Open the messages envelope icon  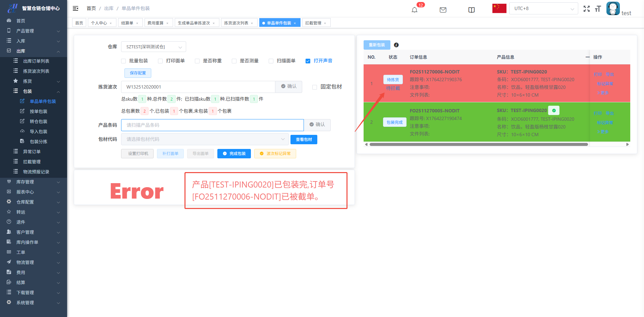pyautogui.click(x=443, y=10)
